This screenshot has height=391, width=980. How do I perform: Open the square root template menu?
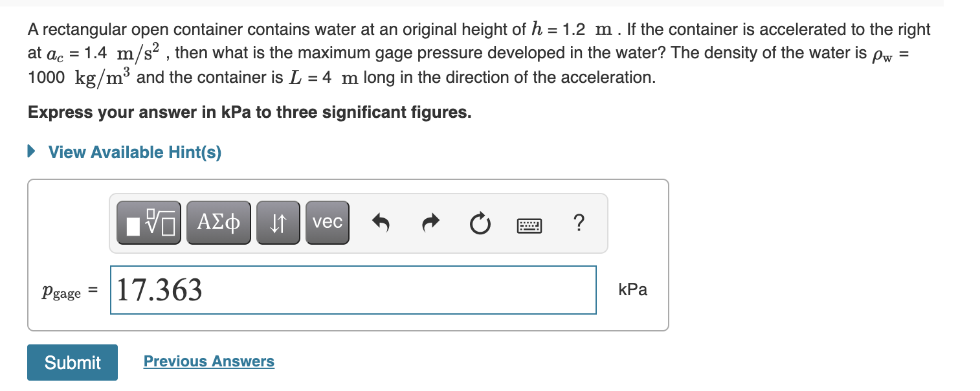pos(148,223)
